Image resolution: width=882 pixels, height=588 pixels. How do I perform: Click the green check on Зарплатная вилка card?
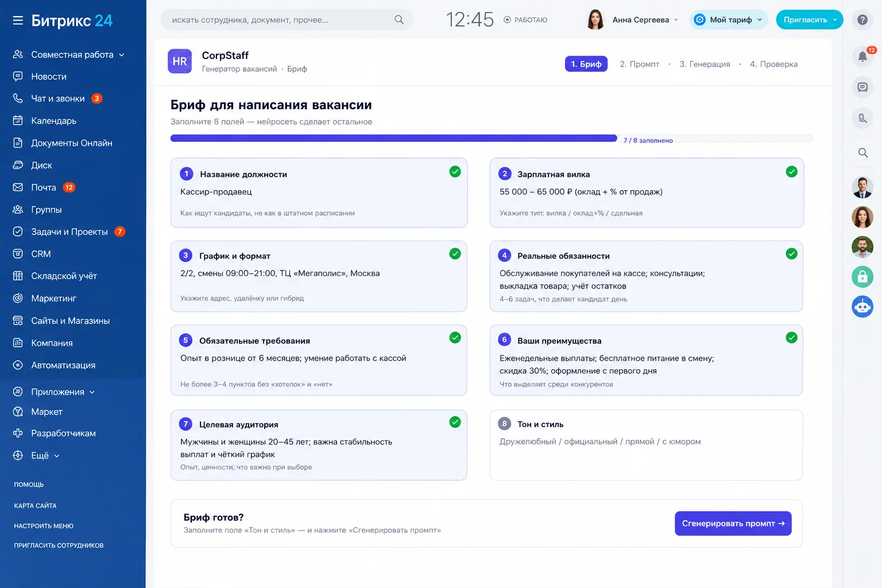tap(792, 172)
